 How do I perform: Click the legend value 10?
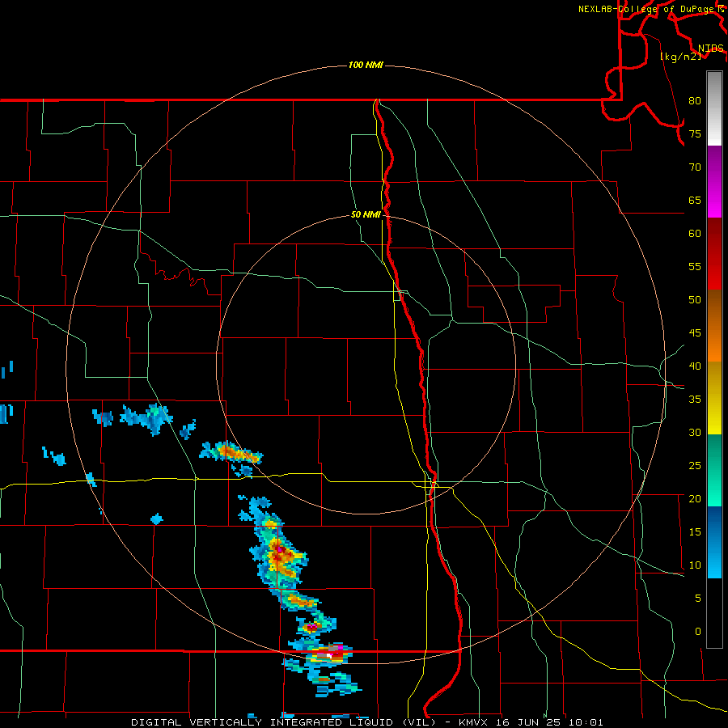695,565
